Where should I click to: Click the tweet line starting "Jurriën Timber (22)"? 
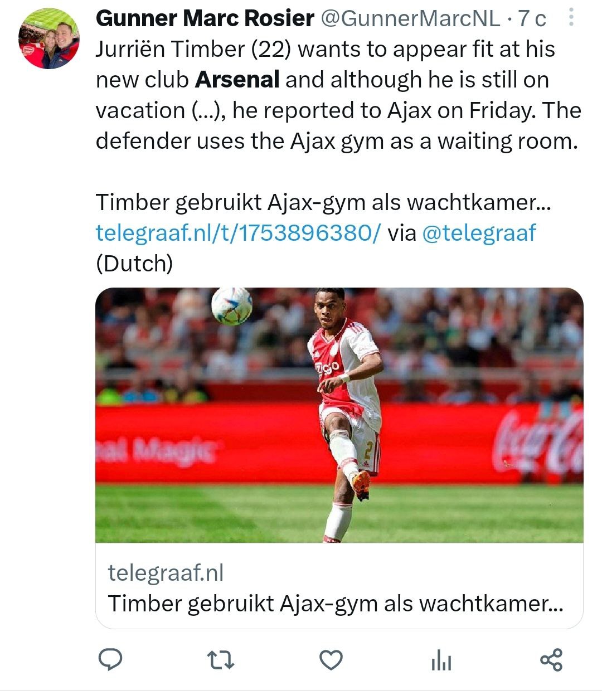(325, 50)
